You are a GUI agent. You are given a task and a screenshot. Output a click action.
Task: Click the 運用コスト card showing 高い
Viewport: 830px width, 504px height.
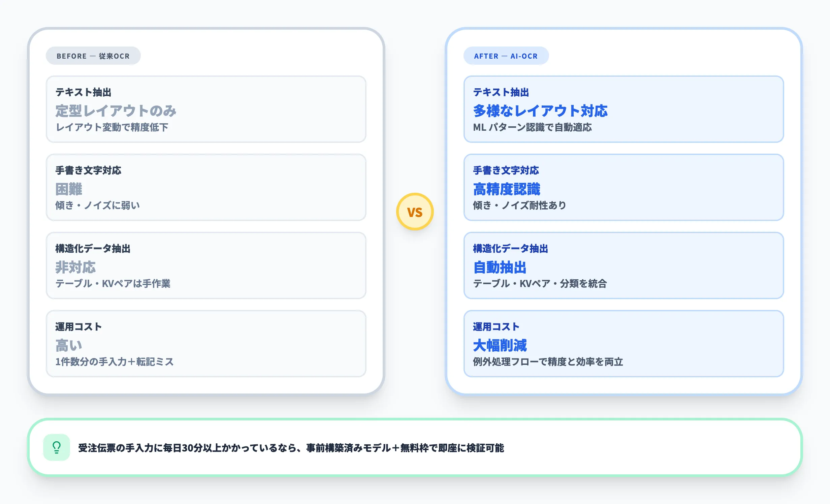(x=206, y=344)
